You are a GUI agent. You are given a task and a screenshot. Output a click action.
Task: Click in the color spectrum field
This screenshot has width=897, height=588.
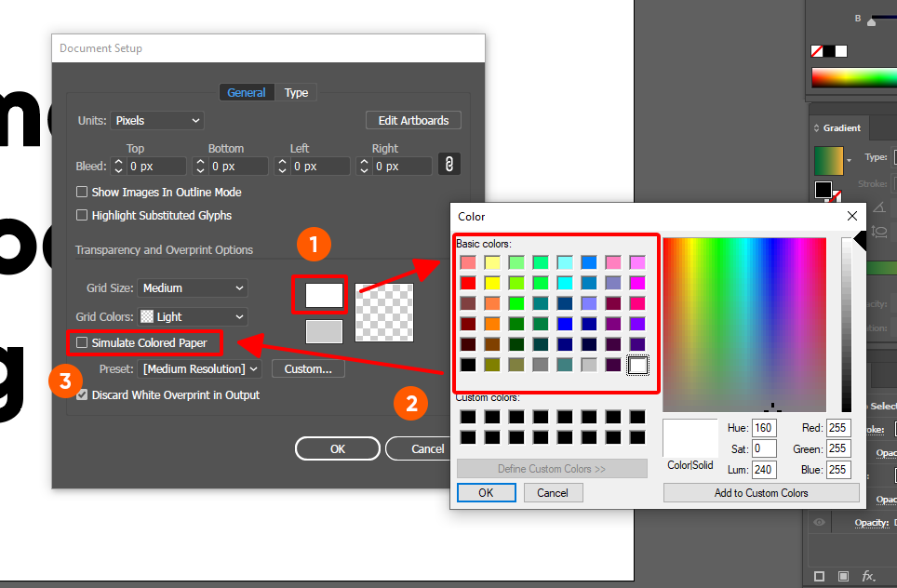click(744, 325)
